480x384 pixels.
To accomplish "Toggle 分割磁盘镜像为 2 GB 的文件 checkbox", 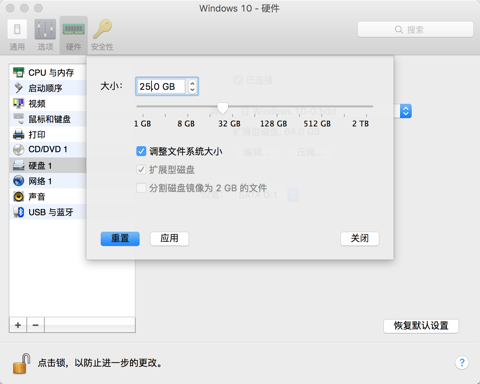I will pyautogui.click(x=141, y=188).
